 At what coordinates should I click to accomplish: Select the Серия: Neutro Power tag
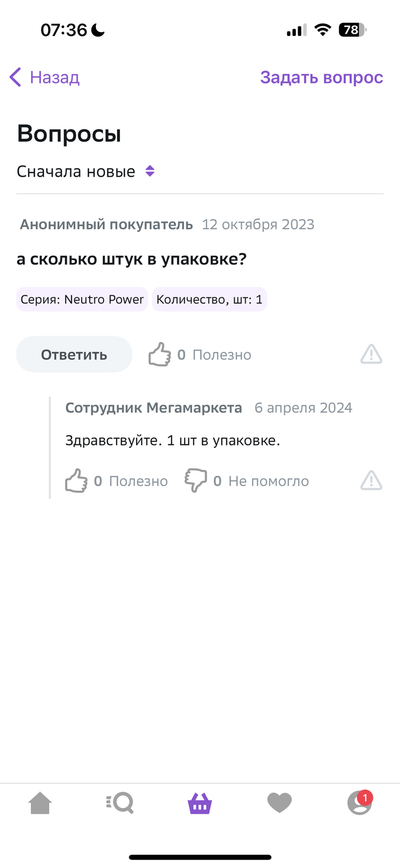[x=81, y=299]
